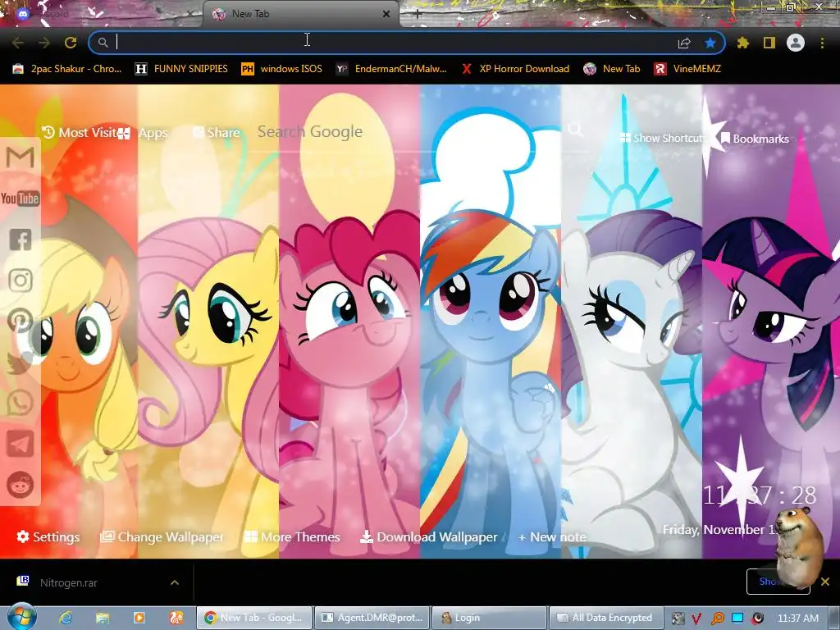Click Show Shortcuts toggle

coord(661,138)
